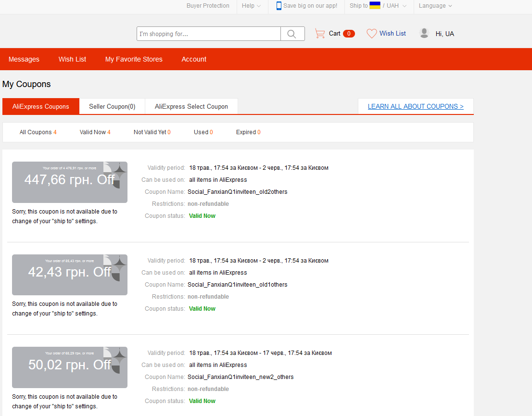Click the cart count badge
The height and width of the screenshot is (416, 532).
(x=349, y=34)
